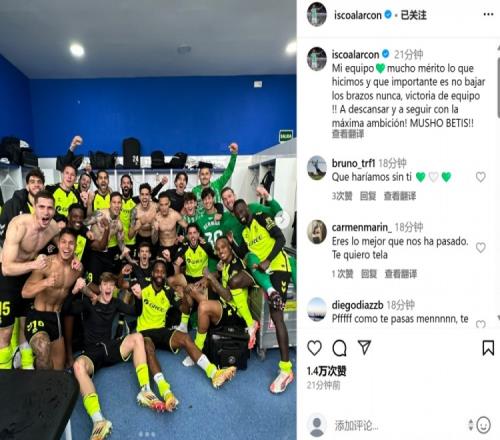This screenshot has width=500, height=440.
Task: Open the three-dot more options menu
Action: click(488, 14)
